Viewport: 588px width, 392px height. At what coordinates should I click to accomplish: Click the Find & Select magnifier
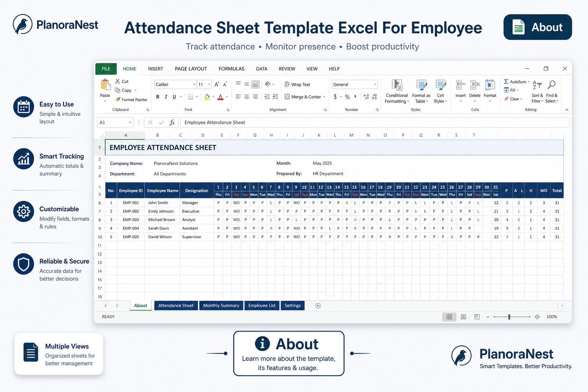[552, 85]
